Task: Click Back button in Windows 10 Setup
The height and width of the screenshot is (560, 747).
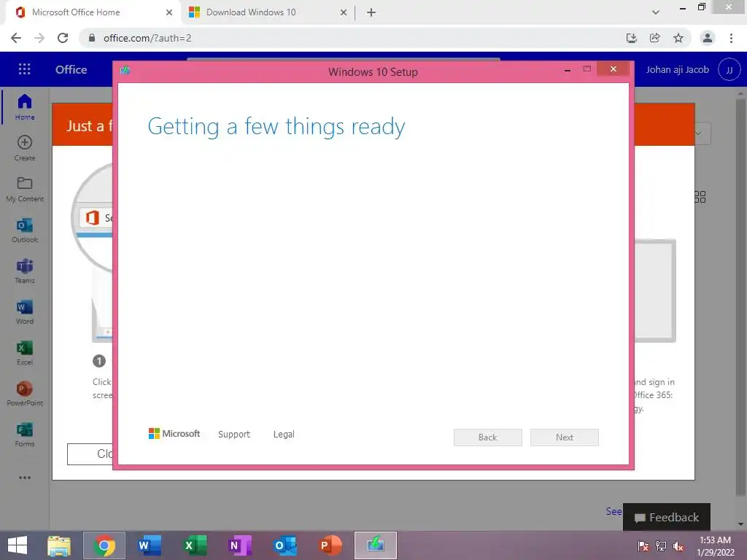Action: (488, 437)
